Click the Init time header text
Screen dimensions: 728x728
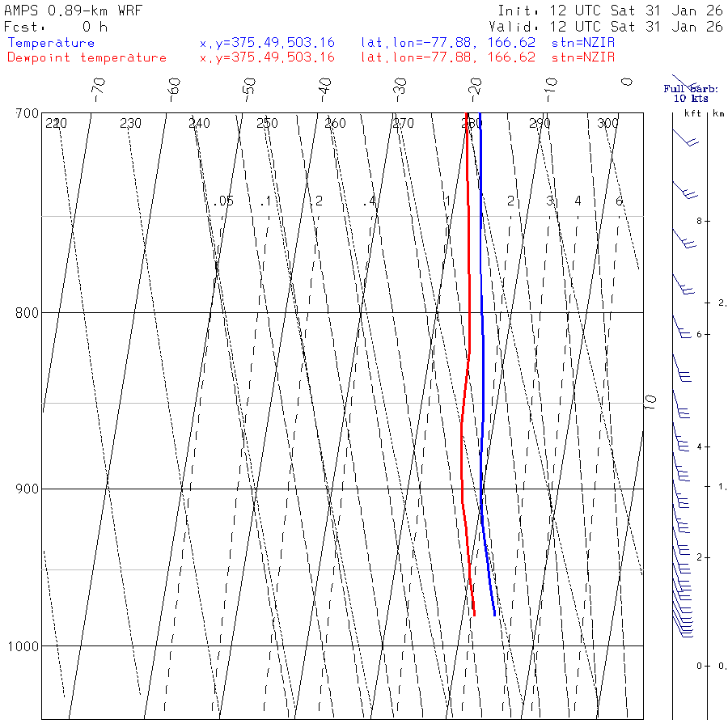(x=610, y=11)
